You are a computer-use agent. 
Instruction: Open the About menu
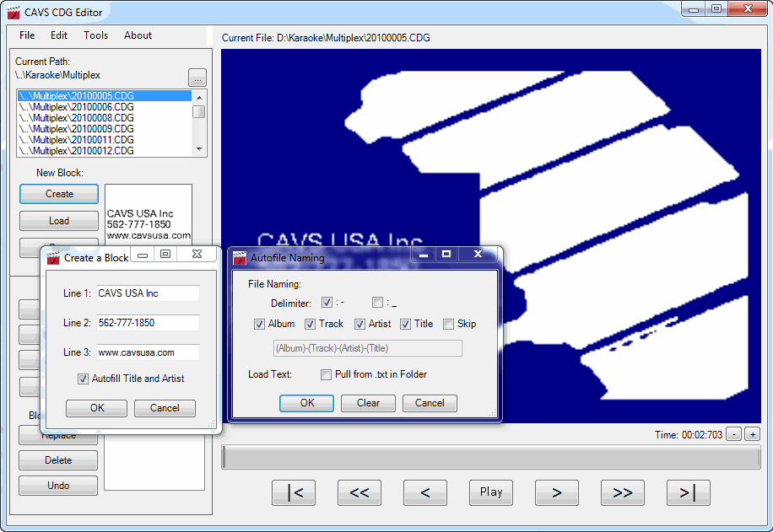tap(138, 35)
